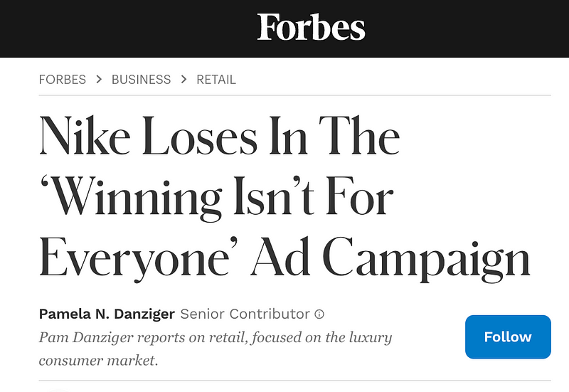The width and height of the screenshot is (569, 392).
Task: Click Pam Danziger's italic bio description
Action: [216, 349]
